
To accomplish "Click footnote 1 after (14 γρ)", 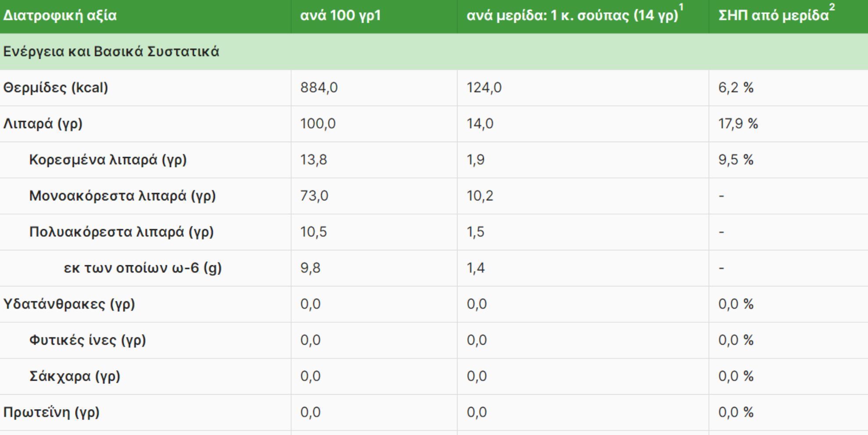I will coord(681,7).
